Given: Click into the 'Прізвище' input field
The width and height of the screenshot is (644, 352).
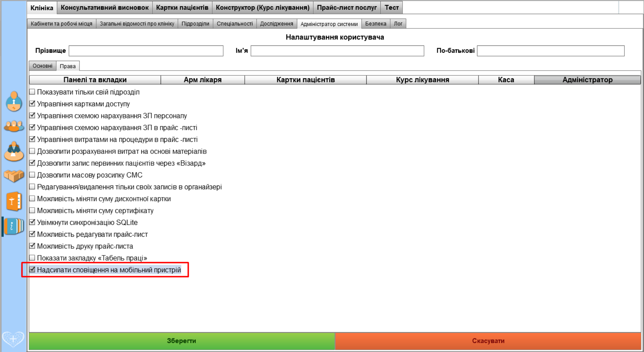Looking at the screenshot, I should pos(146,51).
